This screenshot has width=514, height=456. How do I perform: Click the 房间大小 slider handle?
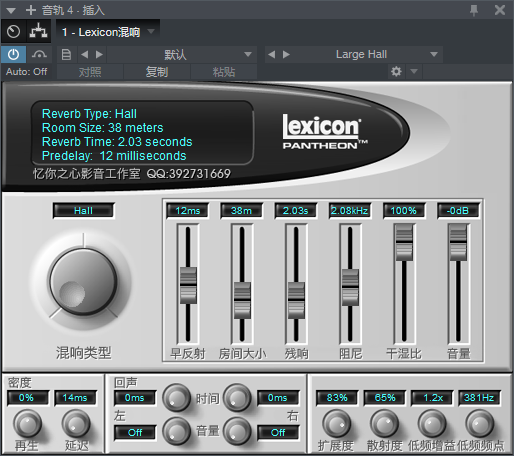coord(242,300)
